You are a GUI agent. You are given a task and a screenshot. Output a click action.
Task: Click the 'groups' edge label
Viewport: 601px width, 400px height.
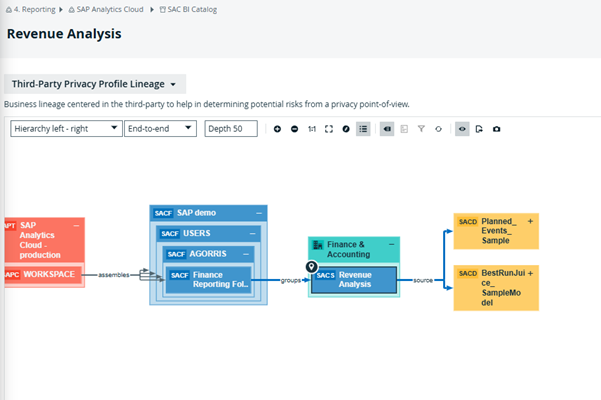click(x=291, y=280)
